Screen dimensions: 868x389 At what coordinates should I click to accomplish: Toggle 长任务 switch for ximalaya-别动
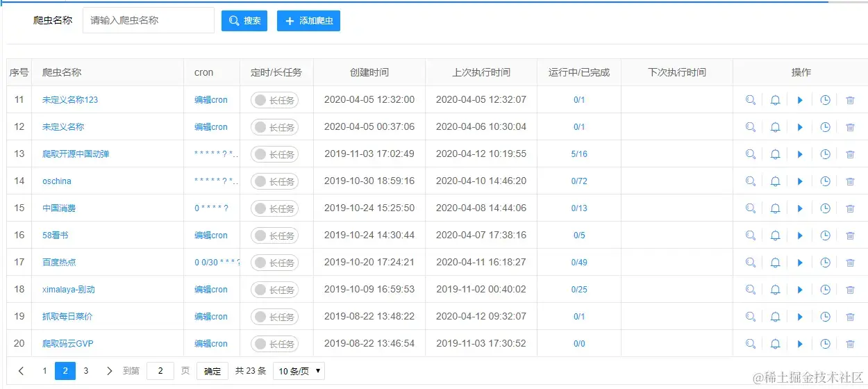[274, 290]
